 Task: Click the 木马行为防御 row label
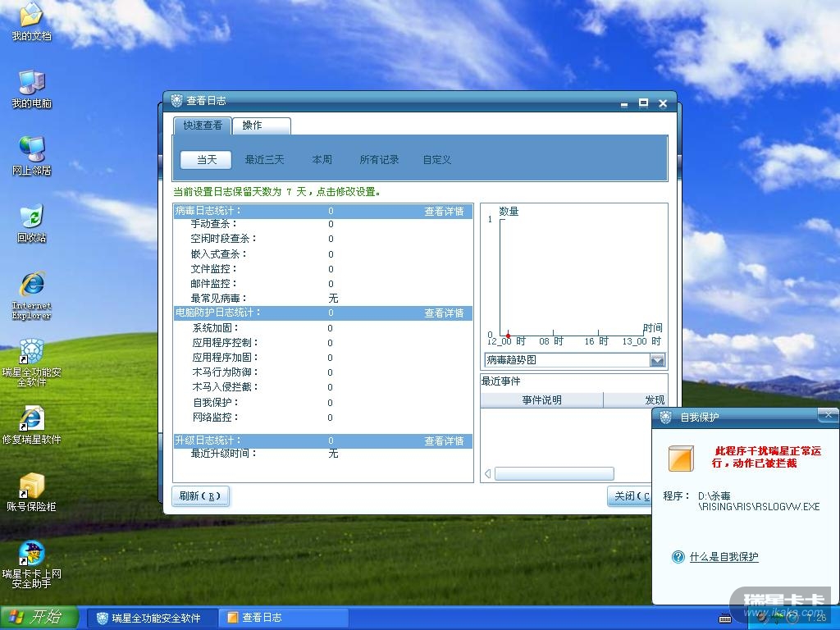225,372
